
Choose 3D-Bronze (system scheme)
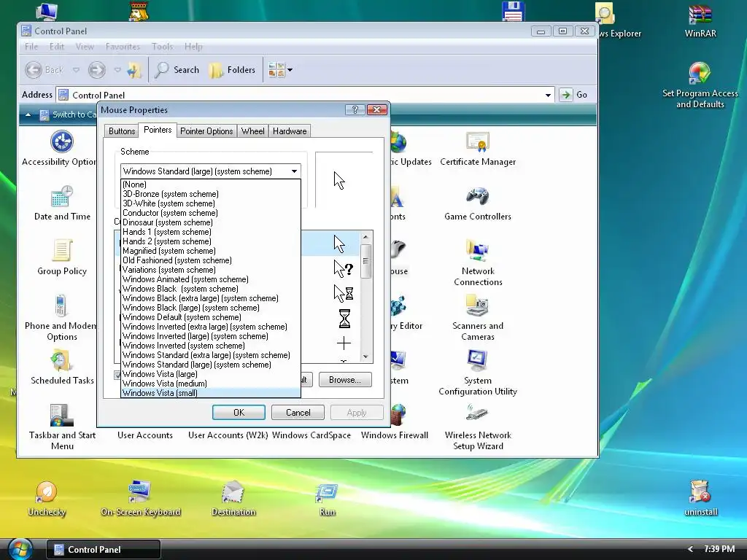tap(211, 194)
